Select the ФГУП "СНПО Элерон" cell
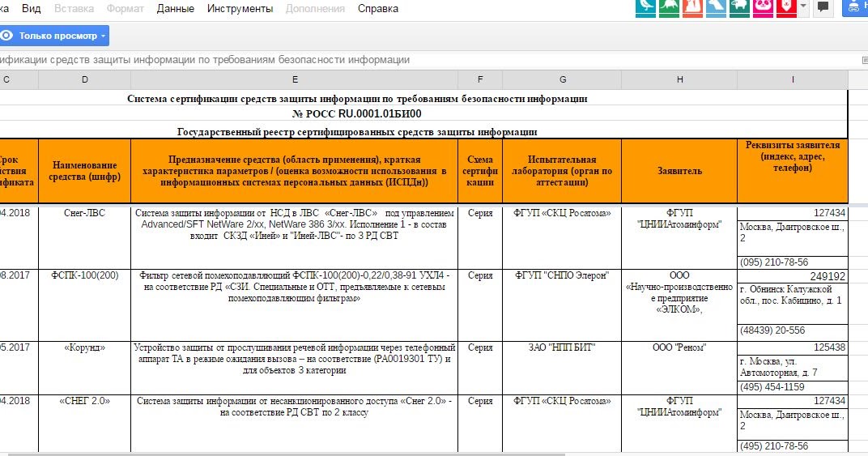 point(563,305)
